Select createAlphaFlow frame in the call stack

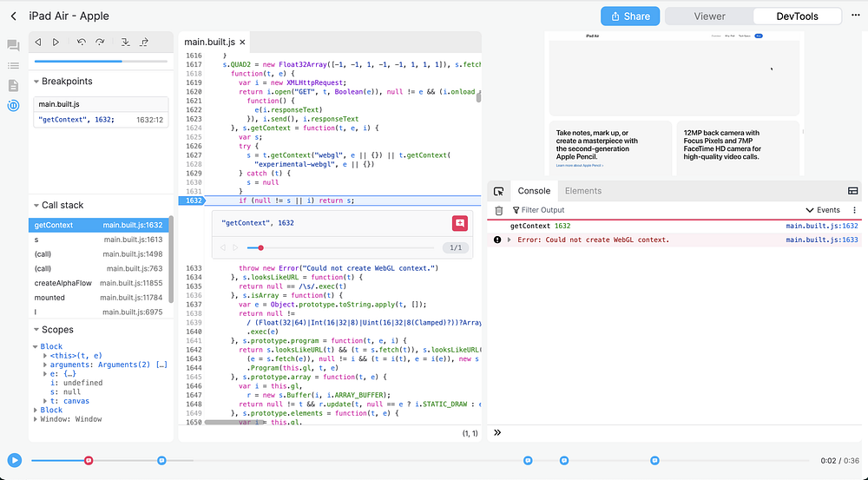(63, 283)
